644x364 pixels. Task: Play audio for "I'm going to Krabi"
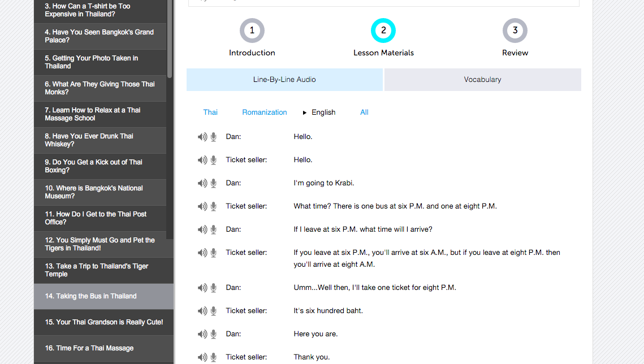(x=202, y=183)
